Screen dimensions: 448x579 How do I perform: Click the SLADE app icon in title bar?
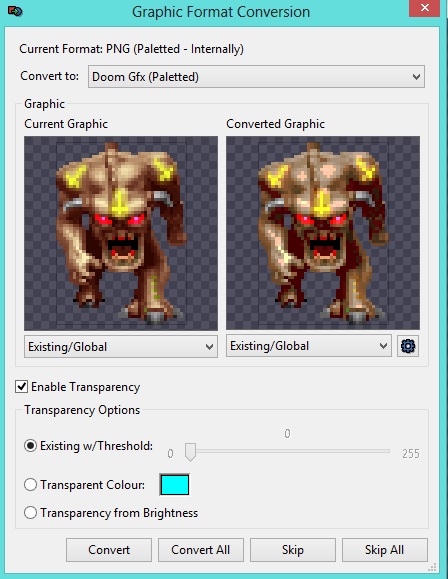pyautogui.click(x=15, y=11)
